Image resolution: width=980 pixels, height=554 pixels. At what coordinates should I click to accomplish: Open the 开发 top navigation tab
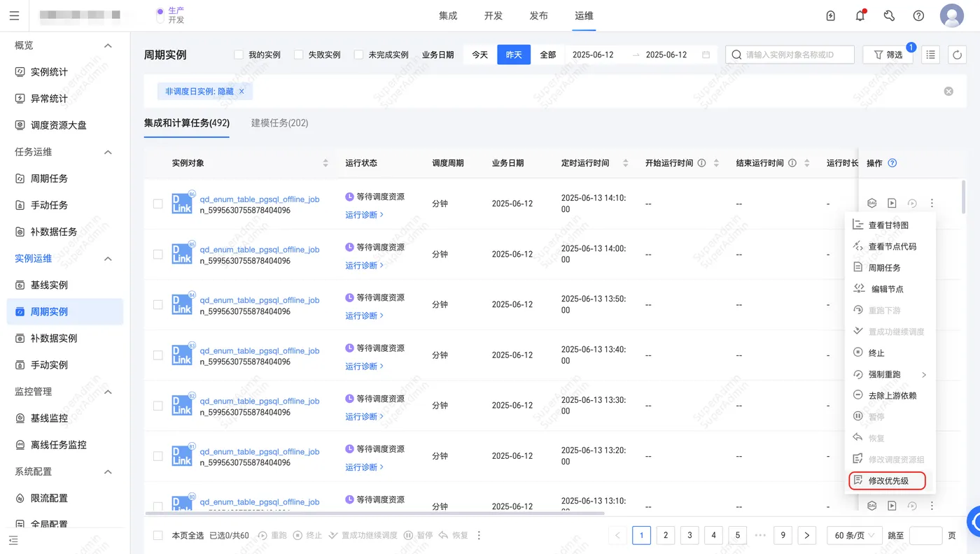click(493, 15)
